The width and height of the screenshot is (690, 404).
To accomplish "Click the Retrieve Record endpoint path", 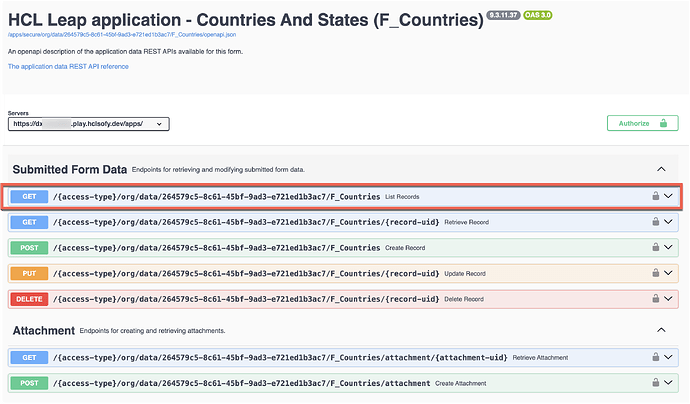I will 246,222.
